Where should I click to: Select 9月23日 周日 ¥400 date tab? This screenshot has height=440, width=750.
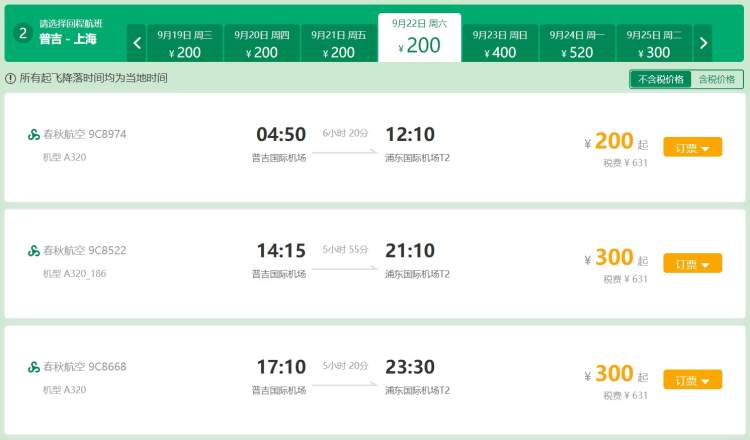pyautogui.click(x=500, y=43)
